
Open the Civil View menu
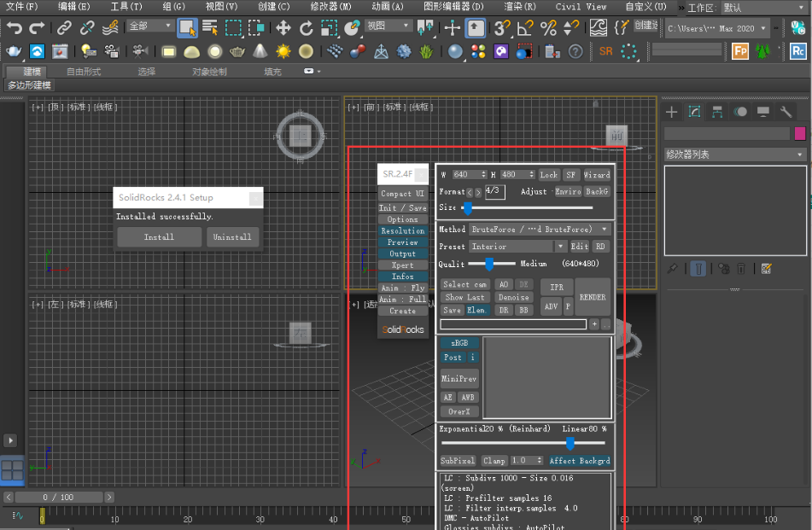[x=581, y=7]
